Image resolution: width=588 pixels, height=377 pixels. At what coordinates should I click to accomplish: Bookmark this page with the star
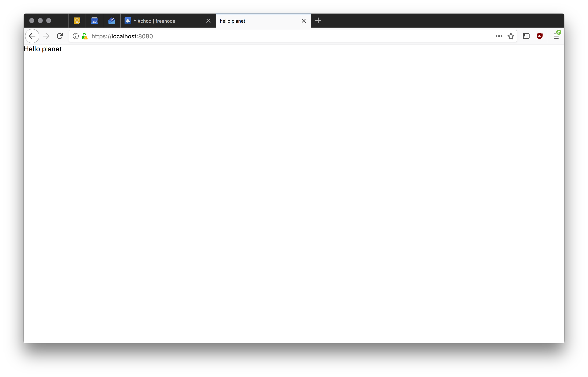511,36
